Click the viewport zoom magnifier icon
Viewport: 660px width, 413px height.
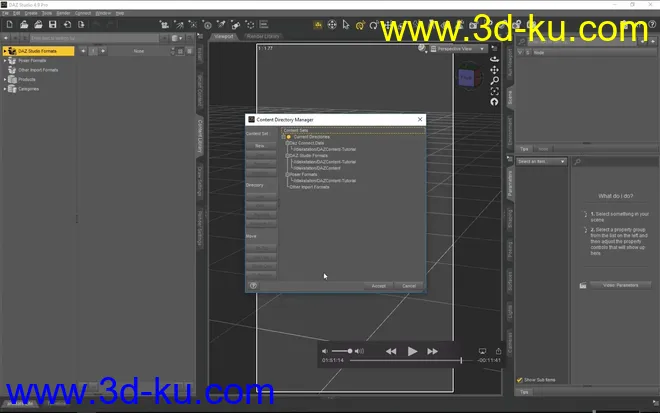tap(493, 80)
